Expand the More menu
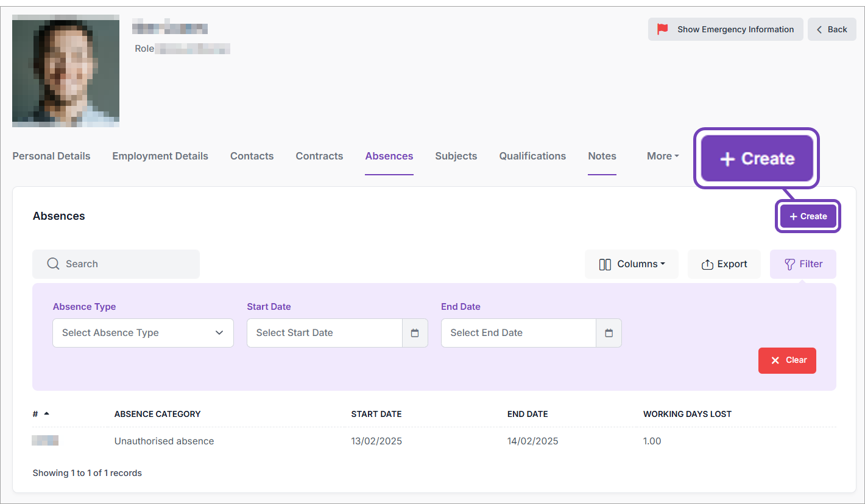Viewport: 865px width, 504px height. (662, 156)
